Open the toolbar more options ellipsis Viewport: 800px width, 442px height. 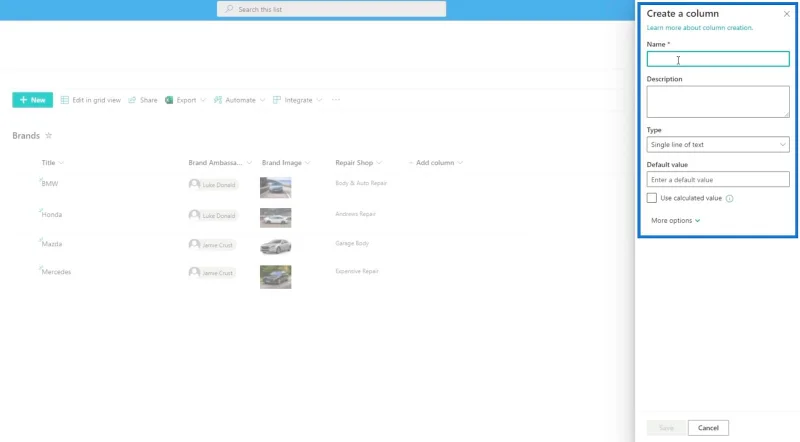click(336, 100)
